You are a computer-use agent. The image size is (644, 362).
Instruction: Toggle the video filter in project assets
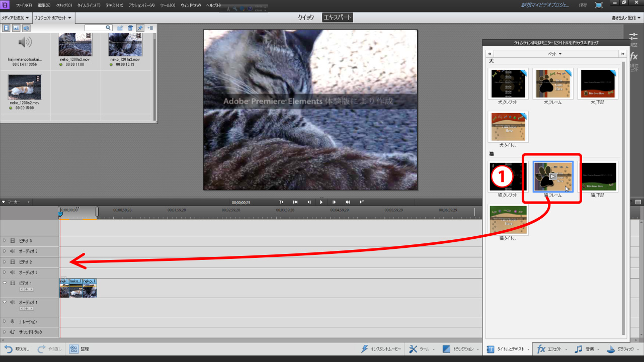[x=7, y=28]
